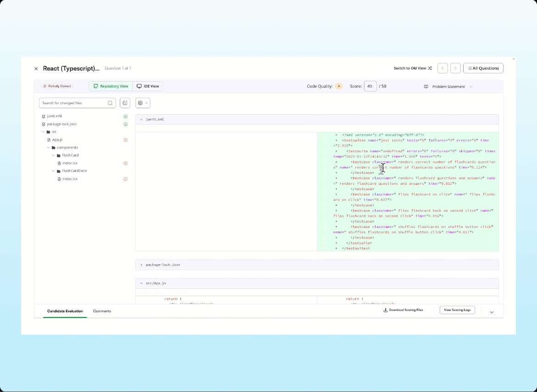
Task: Click the "</testsuites>" line in diff
Action: [356, 248]
